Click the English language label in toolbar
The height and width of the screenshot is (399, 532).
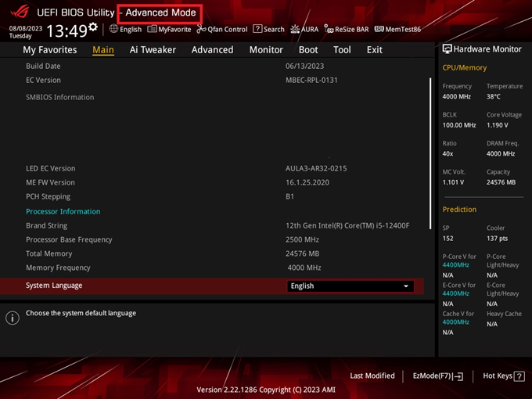point(131,30)
